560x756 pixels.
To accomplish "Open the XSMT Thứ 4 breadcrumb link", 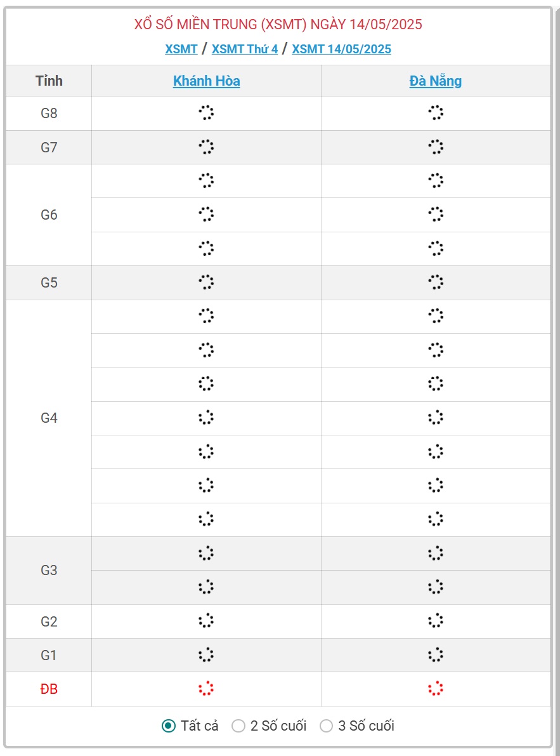I will coord(245,49).
